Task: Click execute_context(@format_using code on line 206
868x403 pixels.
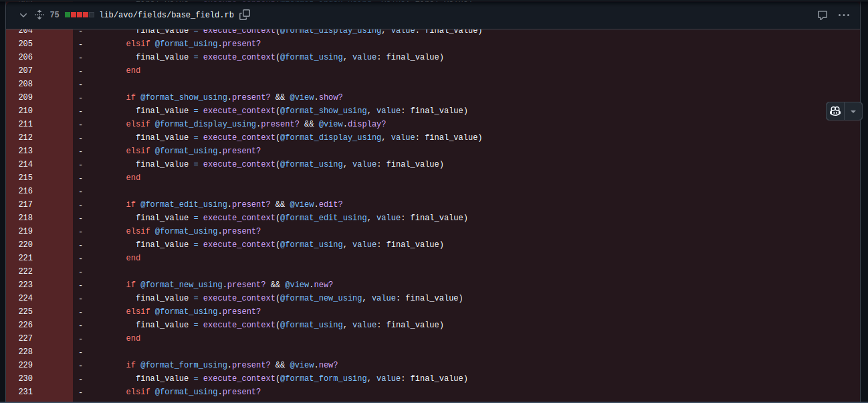Action: 290,57
